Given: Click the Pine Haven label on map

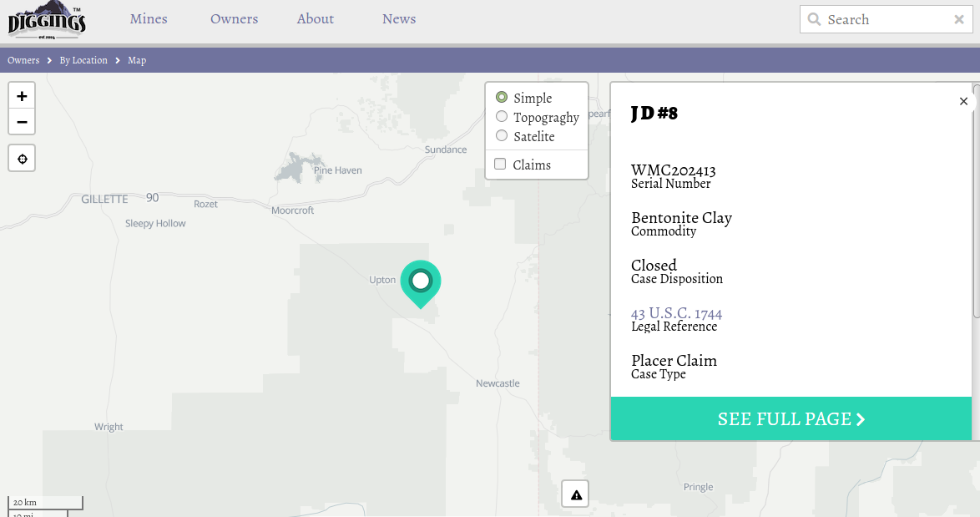Looking at the screenshot, I should 337,170.
